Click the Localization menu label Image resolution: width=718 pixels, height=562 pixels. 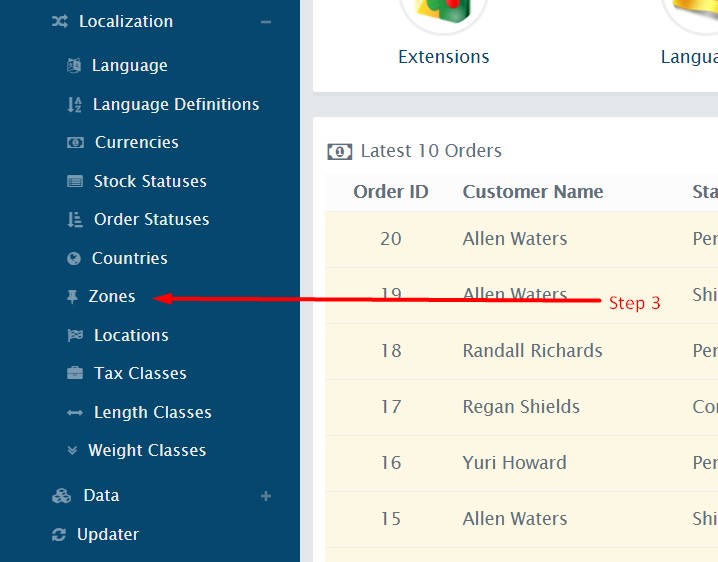click(x=126, y=22)
